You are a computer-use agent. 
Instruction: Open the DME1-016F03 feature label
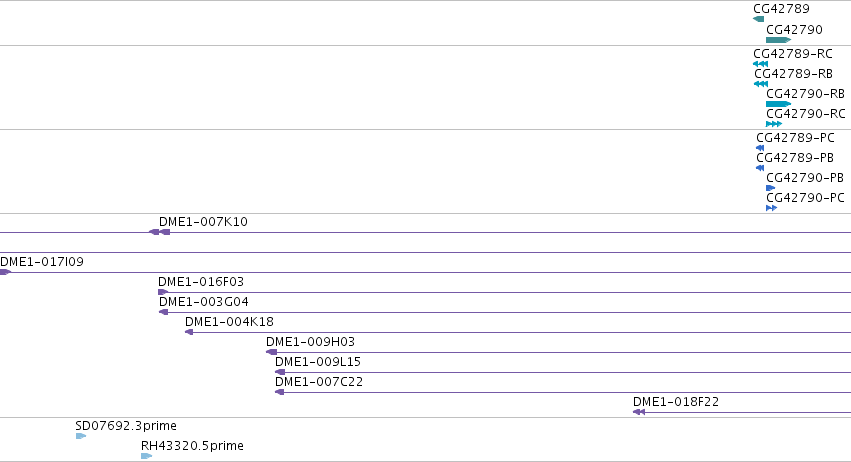click(x=201, y=282)
